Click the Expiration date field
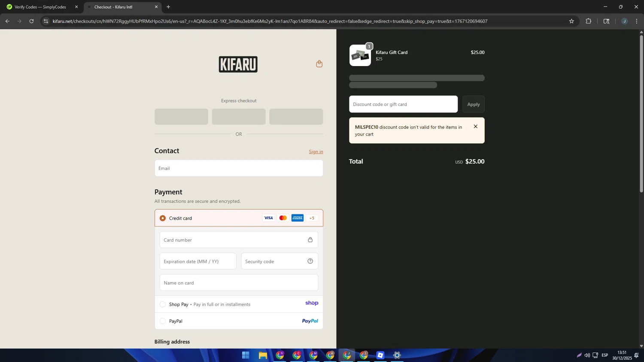 coord(198,261)
